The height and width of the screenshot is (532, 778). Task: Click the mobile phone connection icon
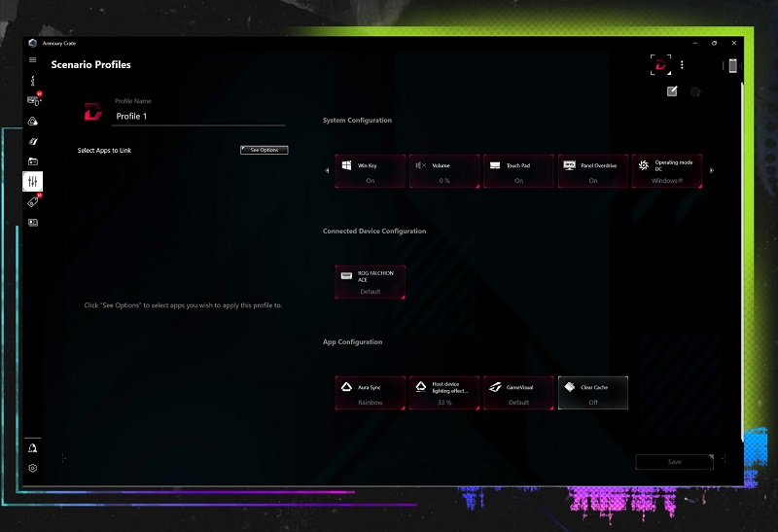click(733, 65)
